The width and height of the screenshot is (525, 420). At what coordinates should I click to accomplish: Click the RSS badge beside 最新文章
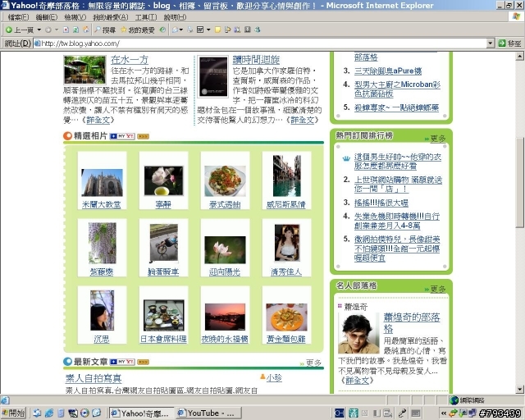point(143,362)
